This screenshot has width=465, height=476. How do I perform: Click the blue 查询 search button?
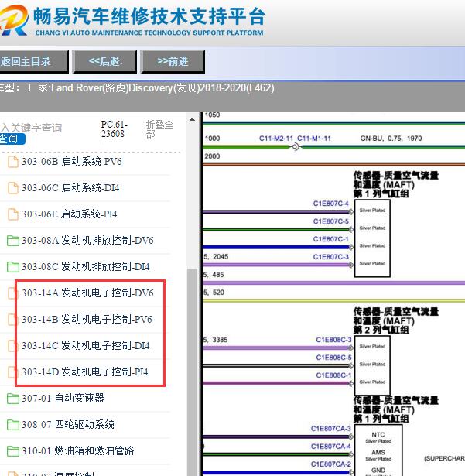pyautogui.click(x=12, y=139)
